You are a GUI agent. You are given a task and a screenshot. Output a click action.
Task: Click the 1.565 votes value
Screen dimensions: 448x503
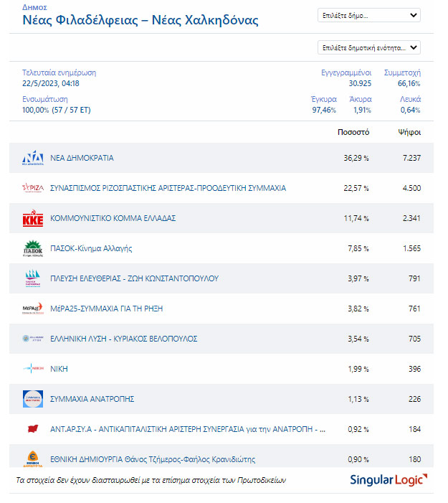coord(411,248)
